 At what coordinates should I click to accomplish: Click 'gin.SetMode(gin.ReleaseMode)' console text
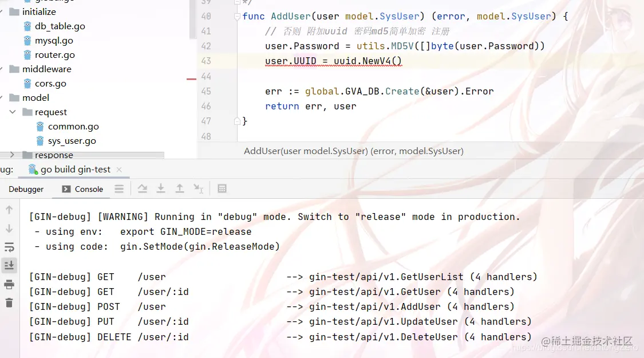(x=200, y=247)
